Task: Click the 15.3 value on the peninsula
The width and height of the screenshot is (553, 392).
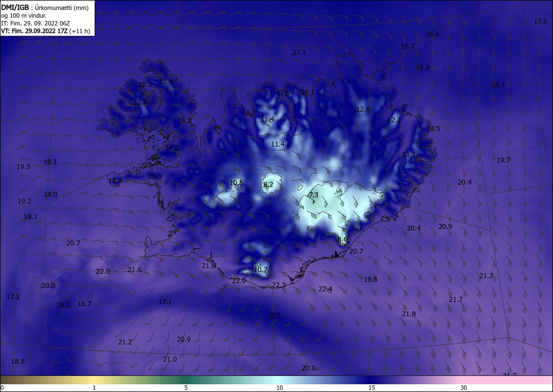Action: [154, 176]
